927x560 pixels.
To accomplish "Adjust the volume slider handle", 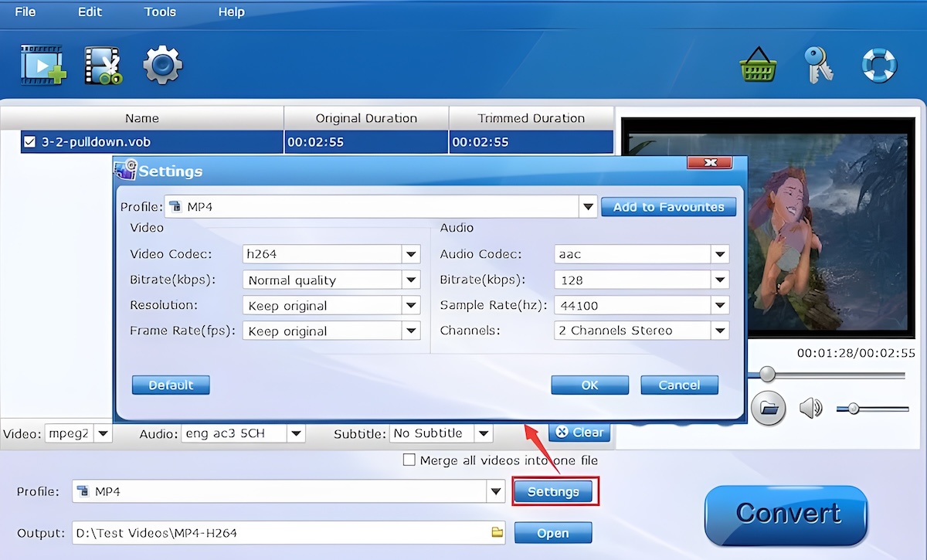I will pos(854,408).
